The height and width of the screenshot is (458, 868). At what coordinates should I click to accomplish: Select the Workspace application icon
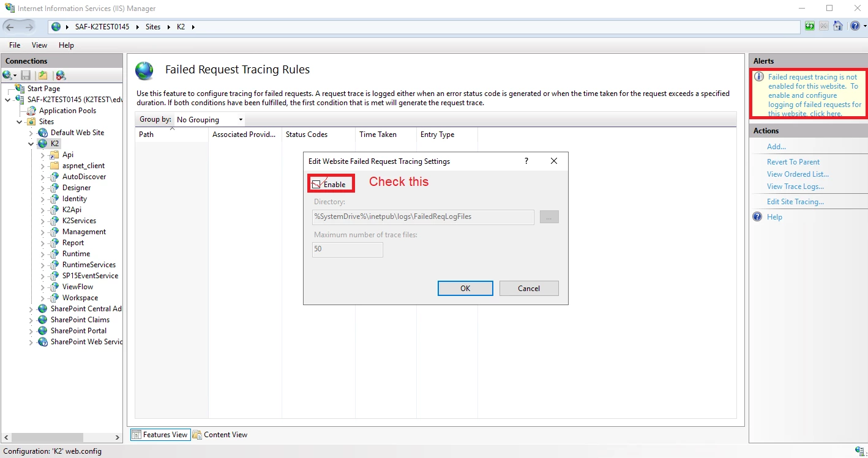point(54,298)
